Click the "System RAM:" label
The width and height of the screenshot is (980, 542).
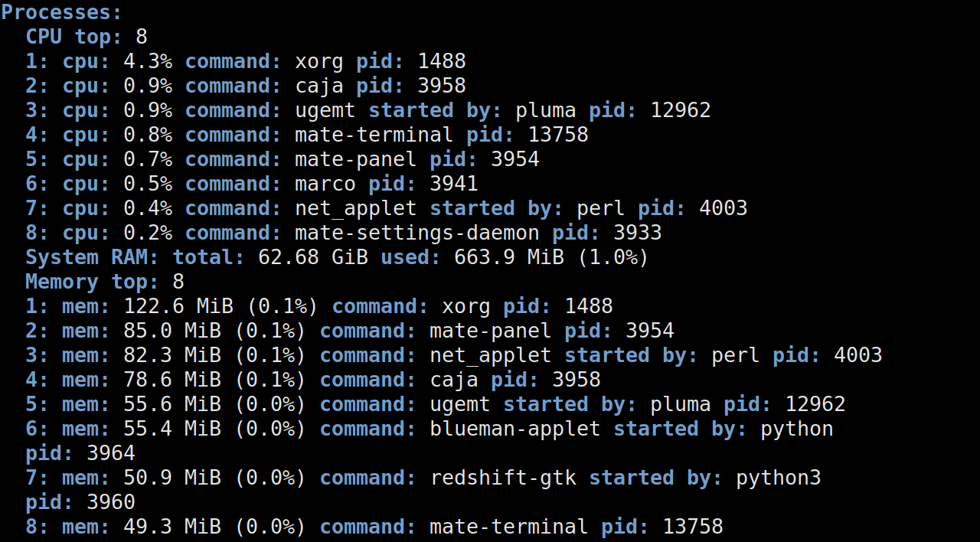(92, 257)
